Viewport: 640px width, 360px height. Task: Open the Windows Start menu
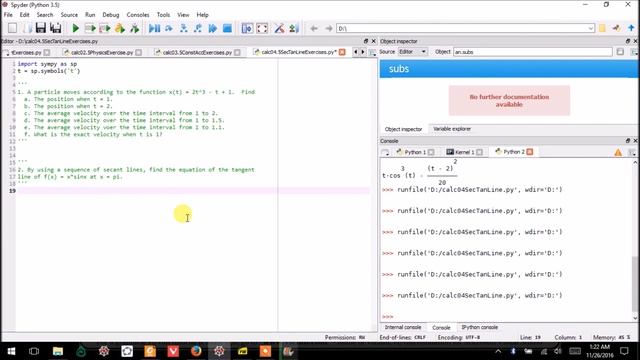coord(11,351)
